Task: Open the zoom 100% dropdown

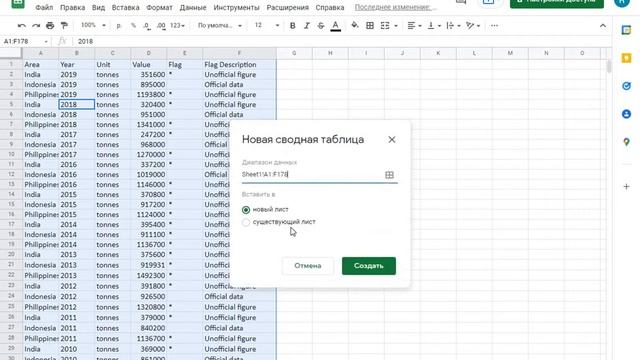Action: coord(93,25)
